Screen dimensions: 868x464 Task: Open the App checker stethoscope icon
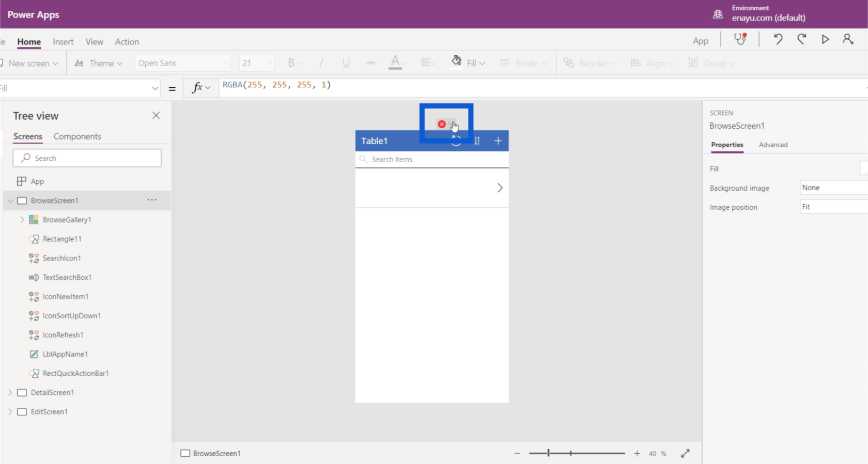[x=740, y=39]
